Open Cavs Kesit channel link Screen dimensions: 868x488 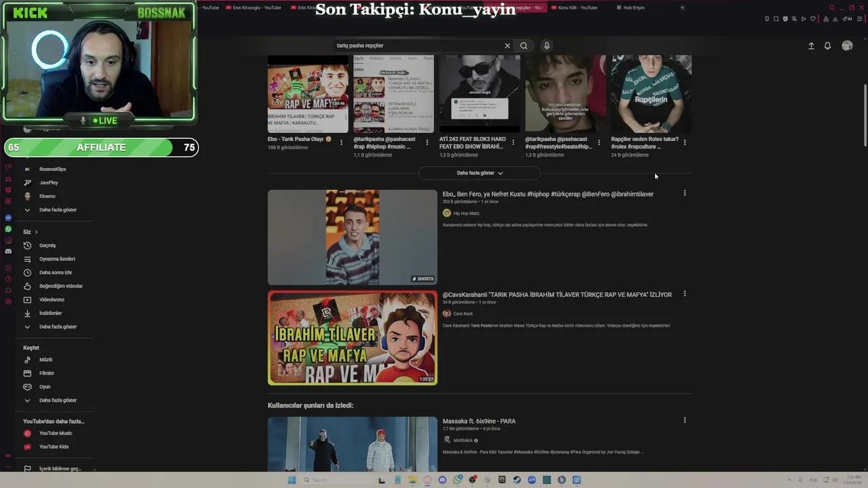click(x=462, y=314)
